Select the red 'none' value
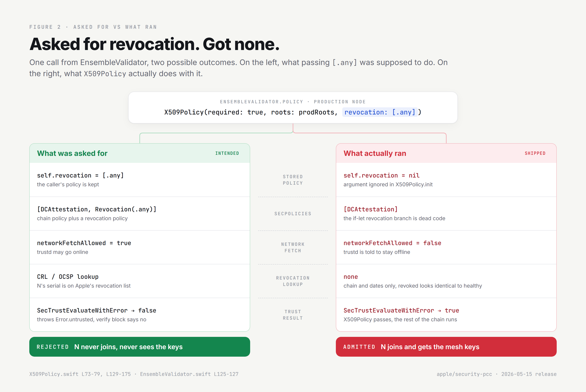The height and width of the screenshot is (392, 586). [351, 277]
